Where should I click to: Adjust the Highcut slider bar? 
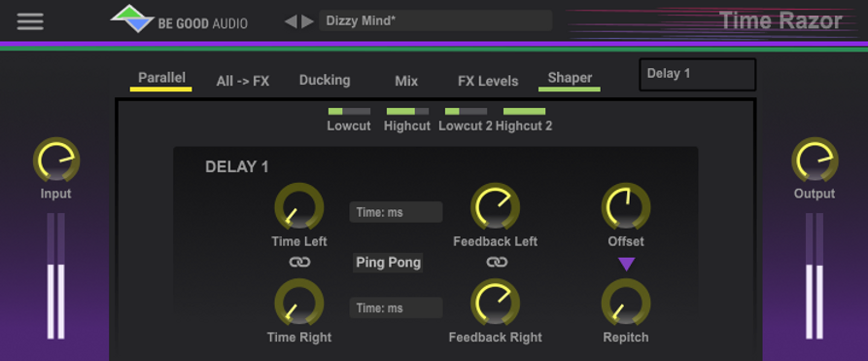(407, 112)
